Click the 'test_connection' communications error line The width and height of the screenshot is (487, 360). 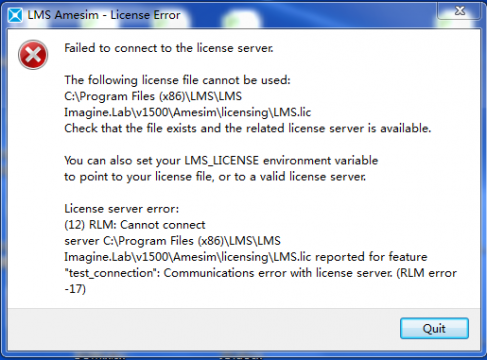coord(260,273)
